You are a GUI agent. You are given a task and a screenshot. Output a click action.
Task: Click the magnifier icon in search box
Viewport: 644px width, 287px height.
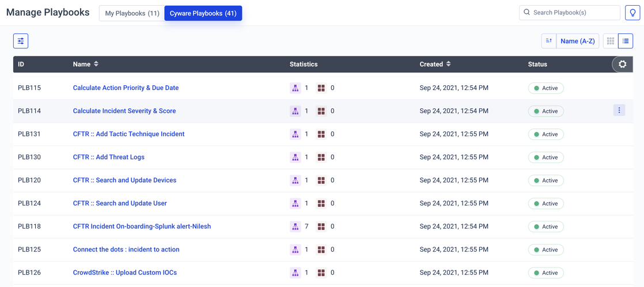click(526, 12)
